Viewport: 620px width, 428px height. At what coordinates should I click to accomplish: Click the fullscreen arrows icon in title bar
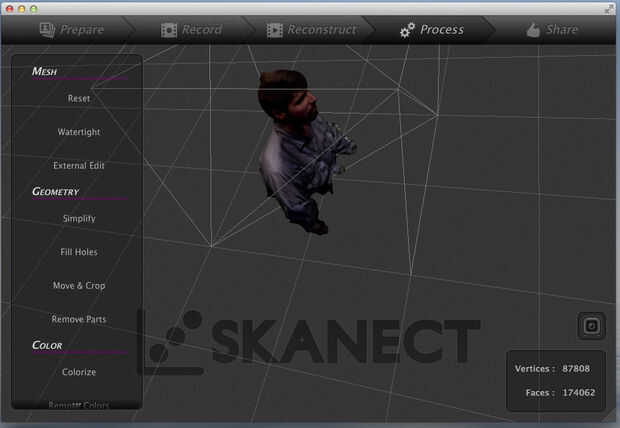pyautogui.click(x=609, y=9)
